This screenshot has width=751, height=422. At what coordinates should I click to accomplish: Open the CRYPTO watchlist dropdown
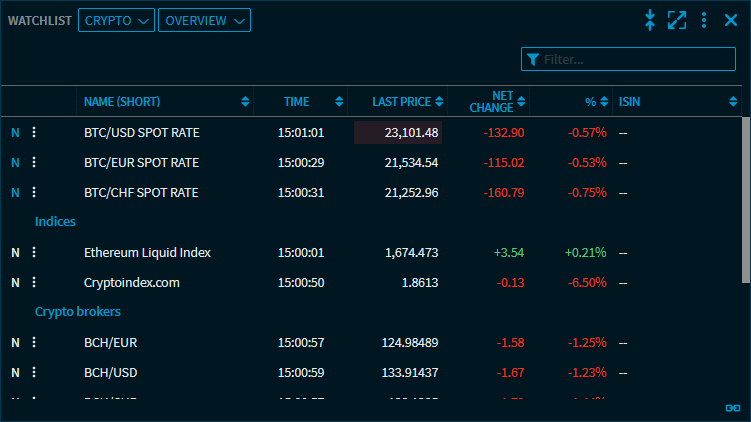116,20
